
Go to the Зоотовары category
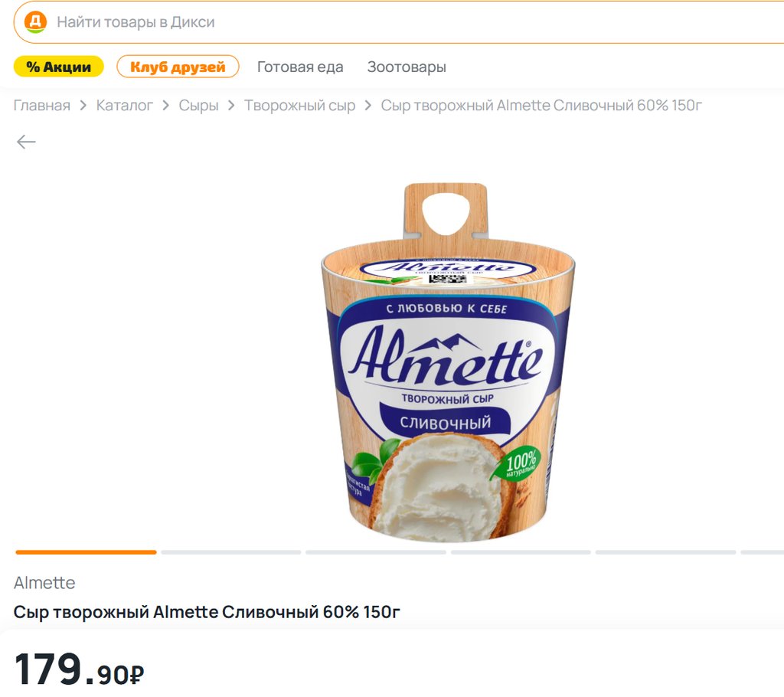pyautogui.click(x=407, y=67)
